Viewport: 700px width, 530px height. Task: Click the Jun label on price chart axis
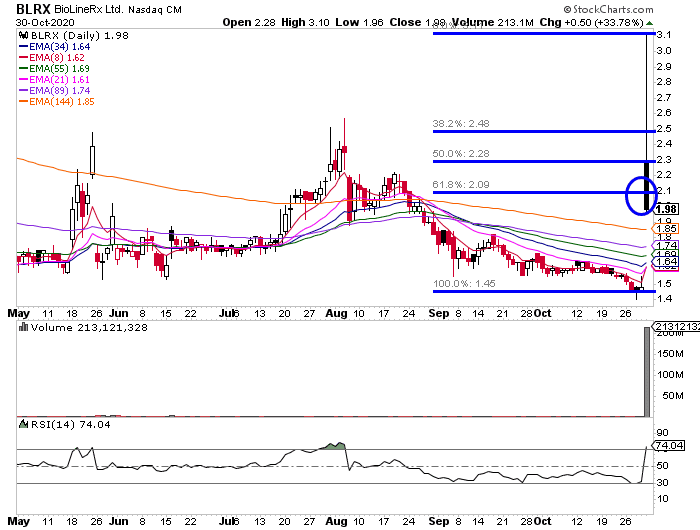[119, 313]
